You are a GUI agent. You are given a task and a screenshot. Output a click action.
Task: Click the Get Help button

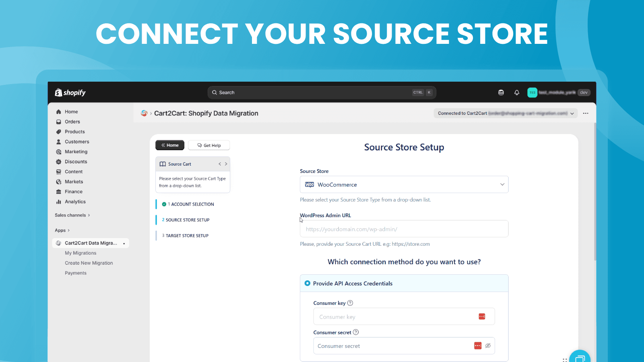click(x=209, y=145)
